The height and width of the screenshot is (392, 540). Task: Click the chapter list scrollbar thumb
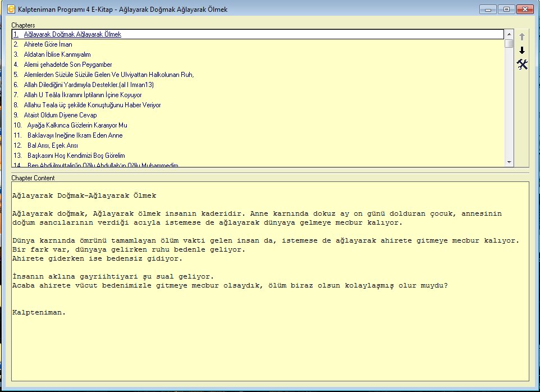509,43
